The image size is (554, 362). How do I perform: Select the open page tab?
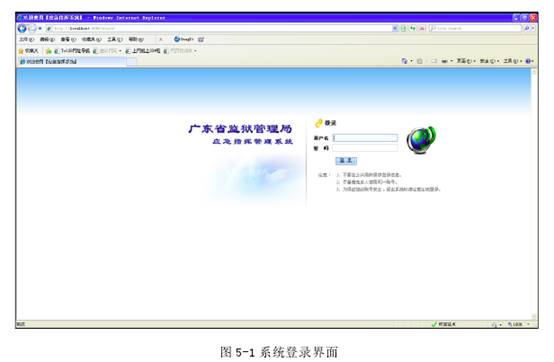point(71,61)
